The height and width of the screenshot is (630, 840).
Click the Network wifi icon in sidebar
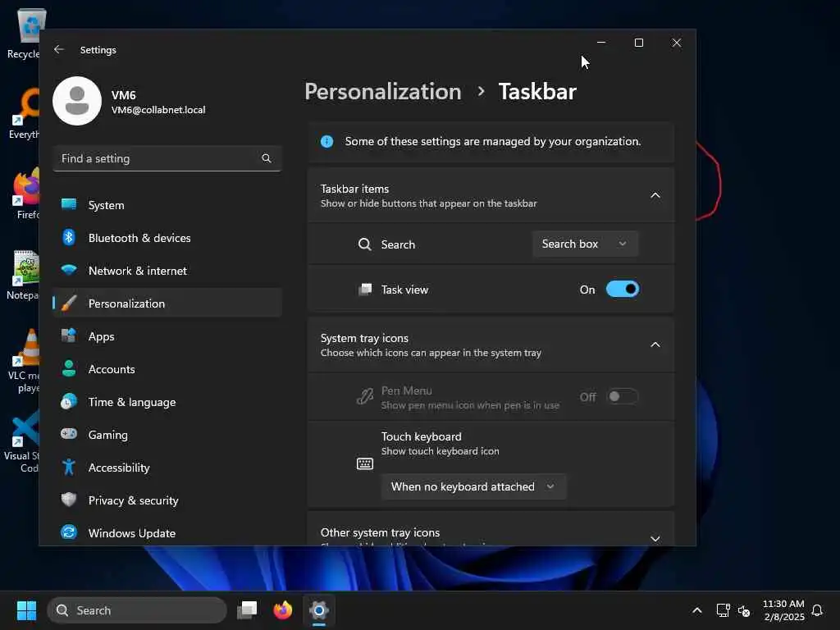pos(69,269)
